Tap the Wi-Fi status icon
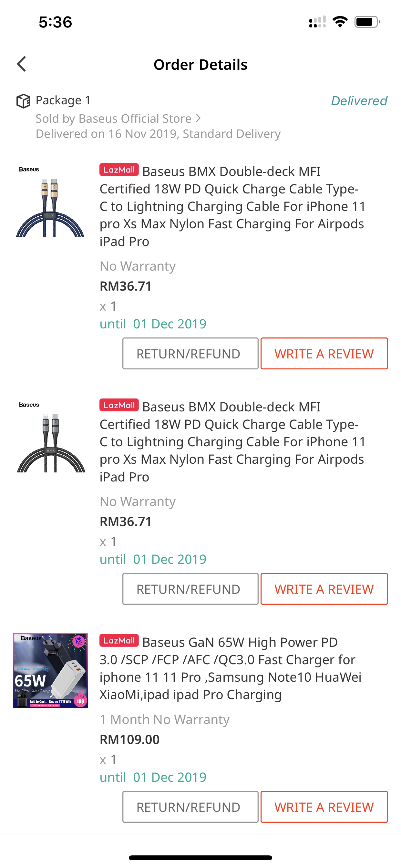Viewport: 401px width, 868px height. 340,22
